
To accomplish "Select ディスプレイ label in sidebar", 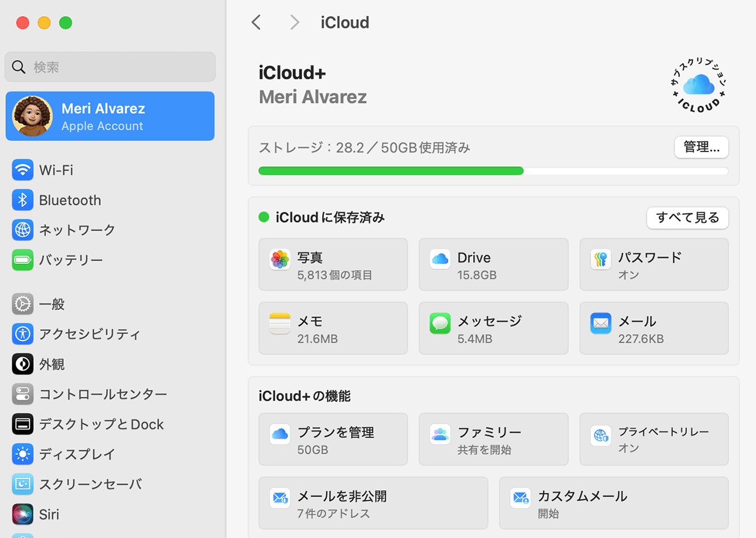I will [77, 454].
